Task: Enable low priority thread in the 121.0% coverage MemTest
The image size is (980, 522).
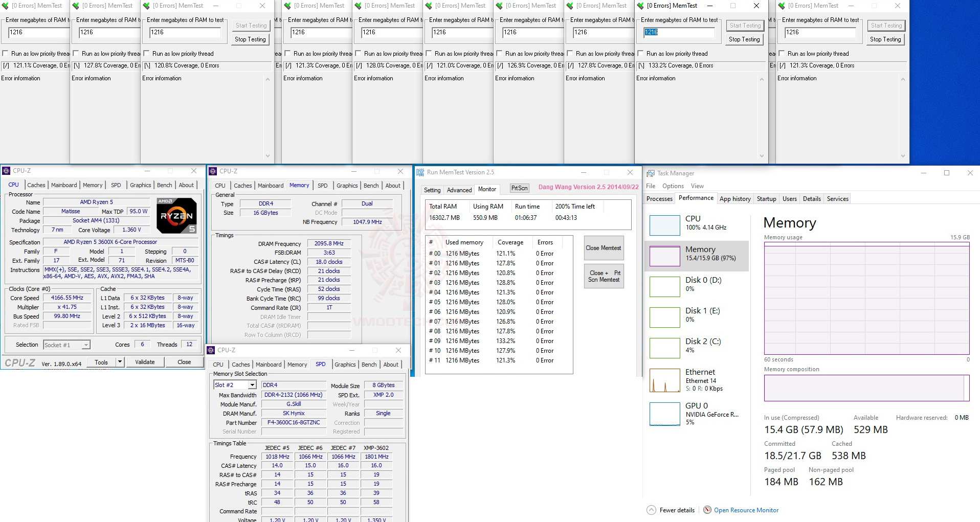Action: [x=429, y=54]
